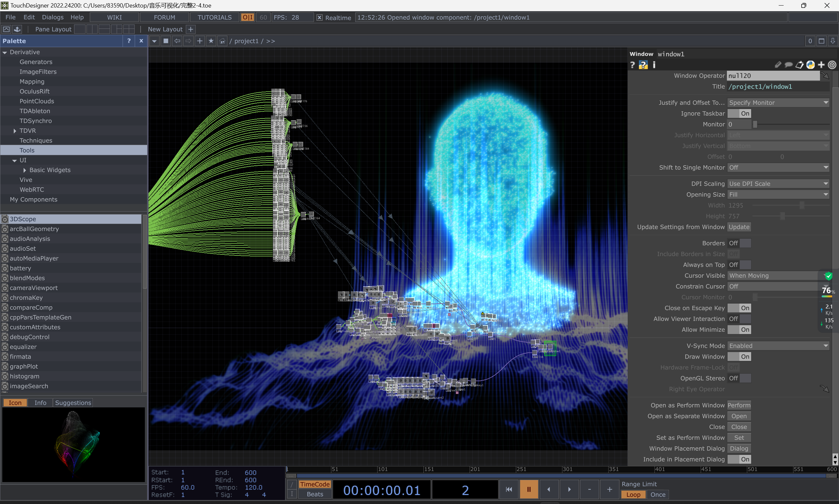Toggle the Ignore Taskbar switch
Screen dimensions: 839x504
click(x=739, y=113)
